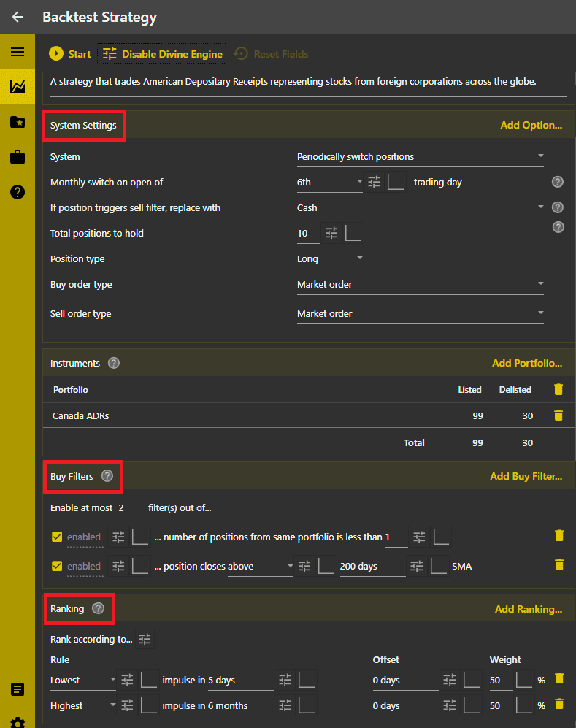Uncheck the same portfolio positions filter
Viewport: 576px width, 728px height.
57,537
